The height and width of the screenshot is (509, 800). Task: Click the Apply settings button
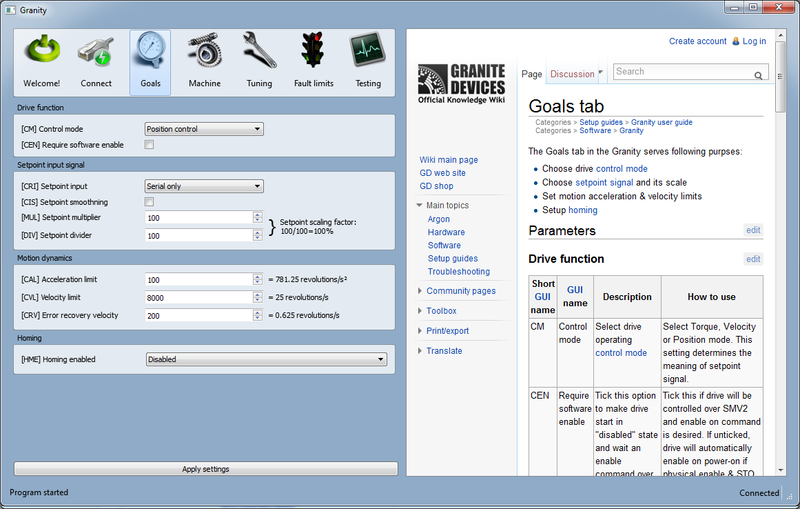point(206,469)
